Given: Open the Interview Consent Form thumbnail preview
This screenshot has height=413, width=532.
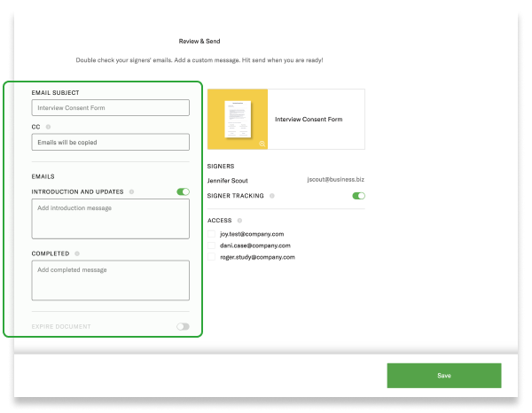Looking at the screenshot, I should tap(238, 120).
